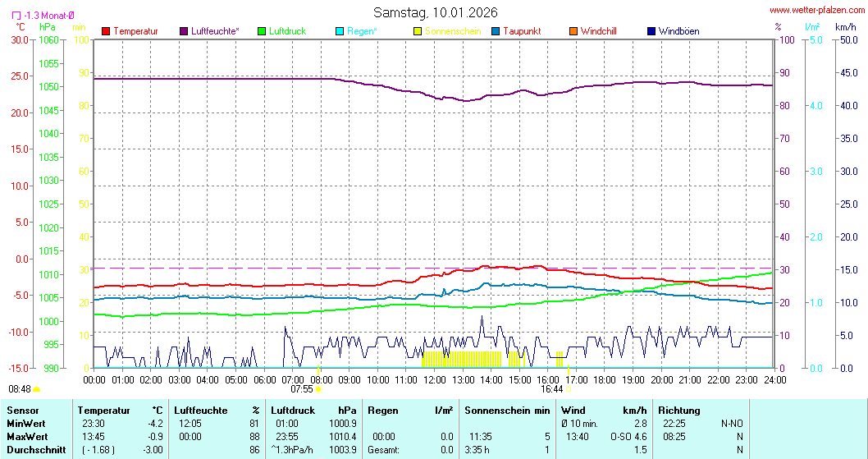Screen dimensions: 868x459
Task: Click the sun icon beside 08:48
Action: pyautogui.click(x=37, y=389)
